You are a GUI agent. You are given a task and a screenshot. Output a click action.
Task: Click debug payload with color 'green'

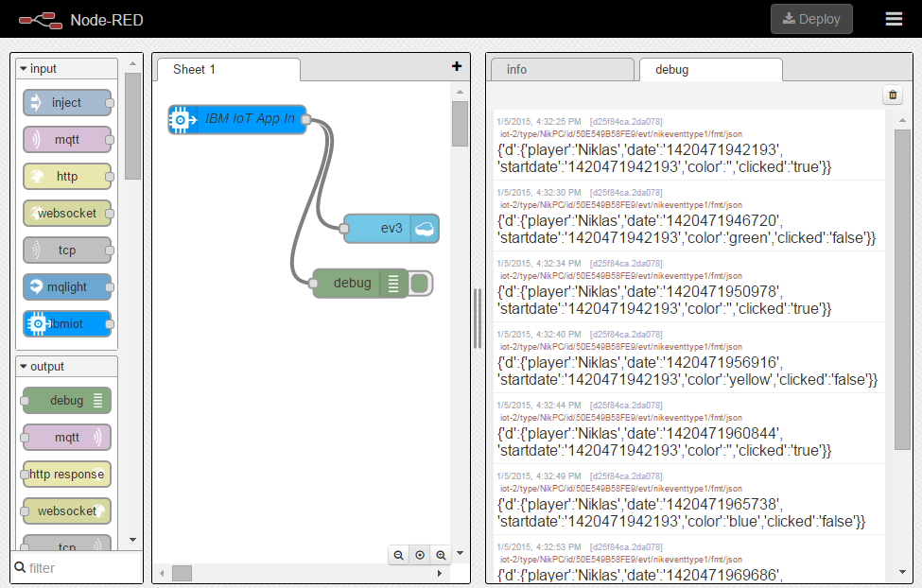pos(687,230)
